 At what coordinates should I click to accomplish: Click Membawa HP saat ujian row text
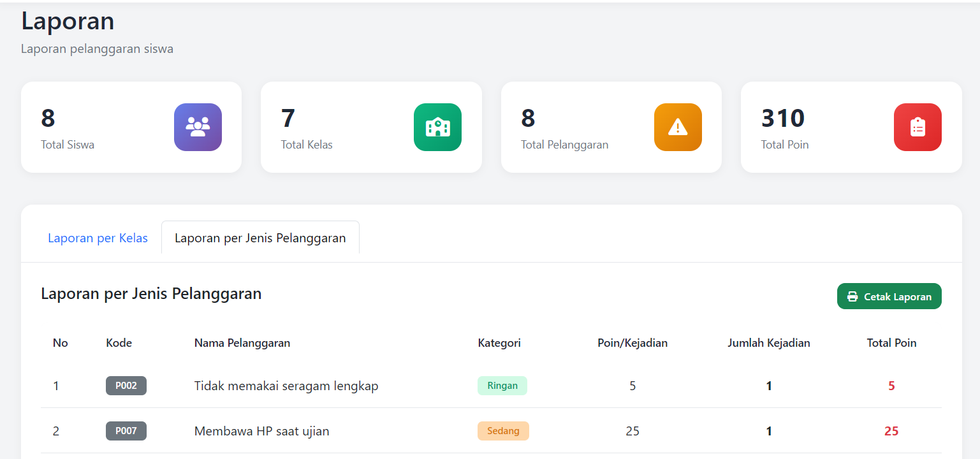(261, 431)
